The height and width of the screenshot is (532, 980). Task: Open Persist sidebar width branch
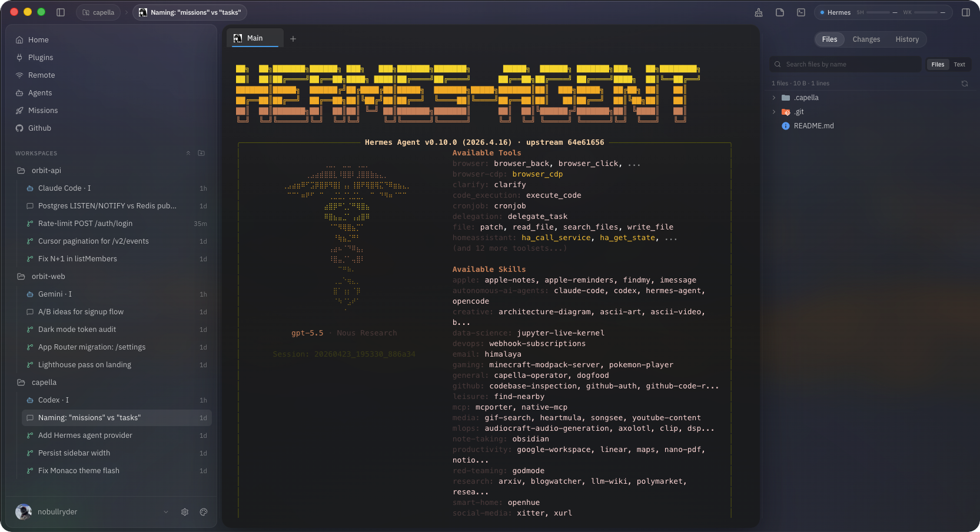pyautogui.click(x=117, y=453)
